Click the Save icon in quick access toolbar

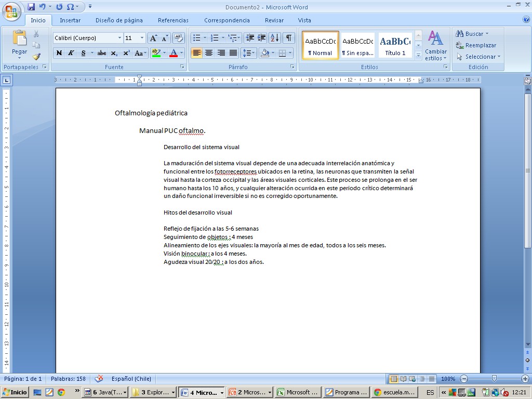[x=31, y=7]
